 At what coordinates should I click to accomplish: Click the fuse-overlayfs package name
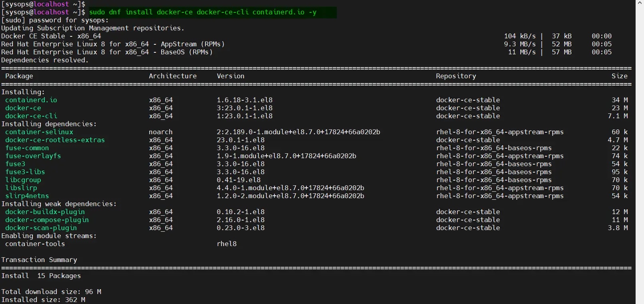click(x=33, y=156)
